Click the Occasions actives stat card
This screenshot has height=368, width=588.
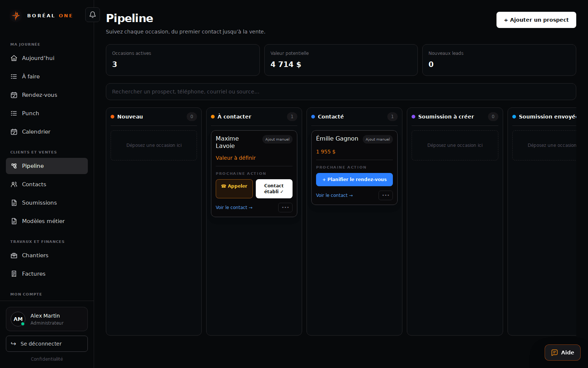(x=183, y=60)
